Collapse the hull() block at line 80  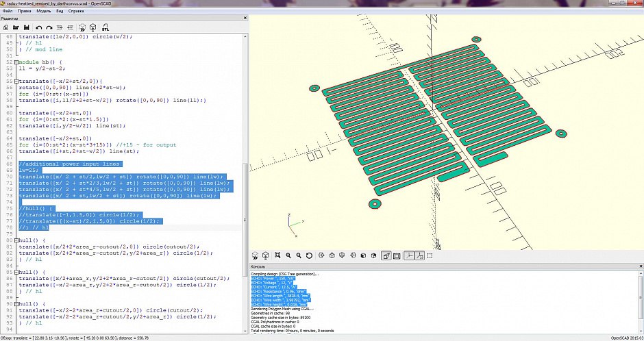pyautogui.click(x=16, y=240)
